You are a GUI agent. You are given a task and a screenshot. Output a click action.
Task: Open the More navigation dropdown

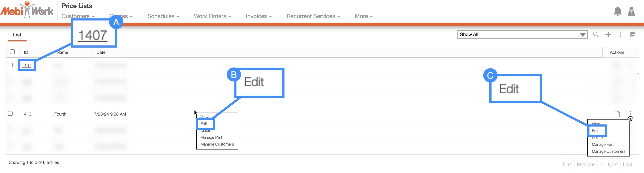[x=363, y=16]
